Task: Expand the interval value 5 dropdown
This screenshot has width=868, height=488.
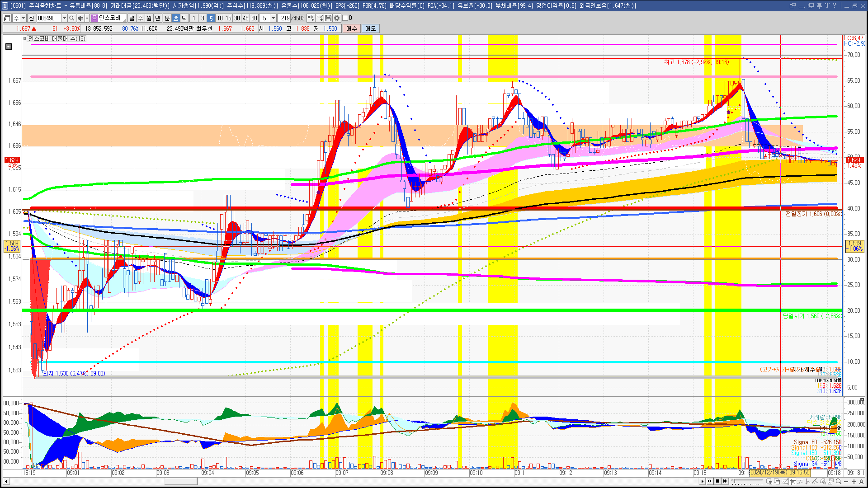Action: [x=273, y=18]
